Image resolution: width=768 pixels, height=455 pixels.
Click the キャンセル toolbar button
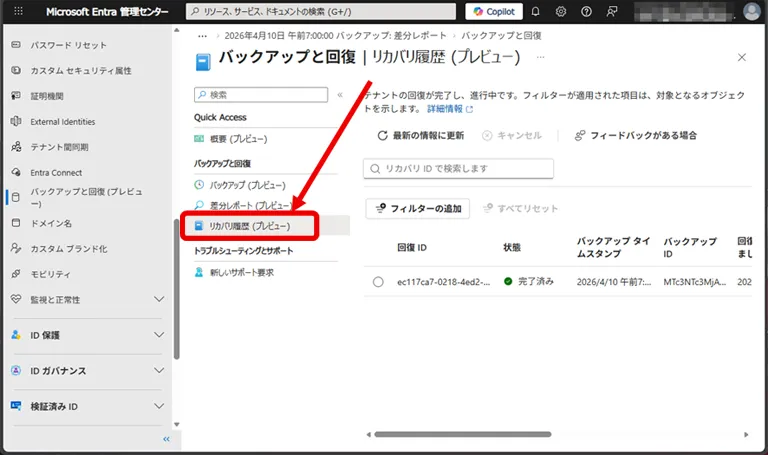point(512,136)
